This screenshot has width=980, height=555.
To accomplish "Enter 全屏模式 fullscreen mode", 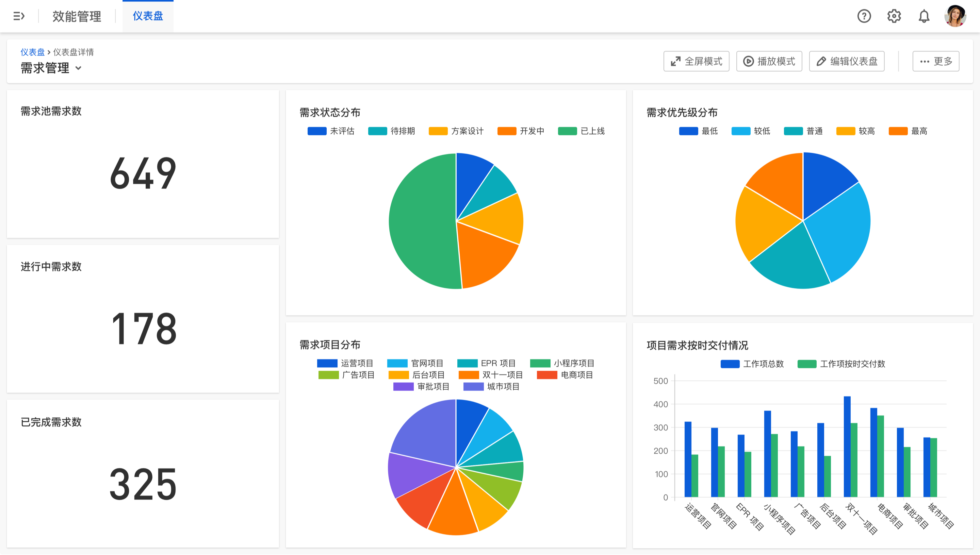I will [696, 61].
